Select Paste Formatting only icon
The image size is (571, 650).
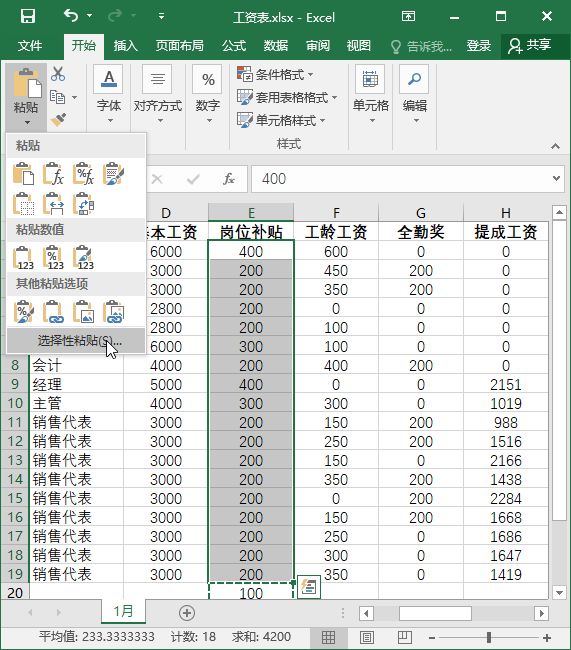click(x=24, y=312)
